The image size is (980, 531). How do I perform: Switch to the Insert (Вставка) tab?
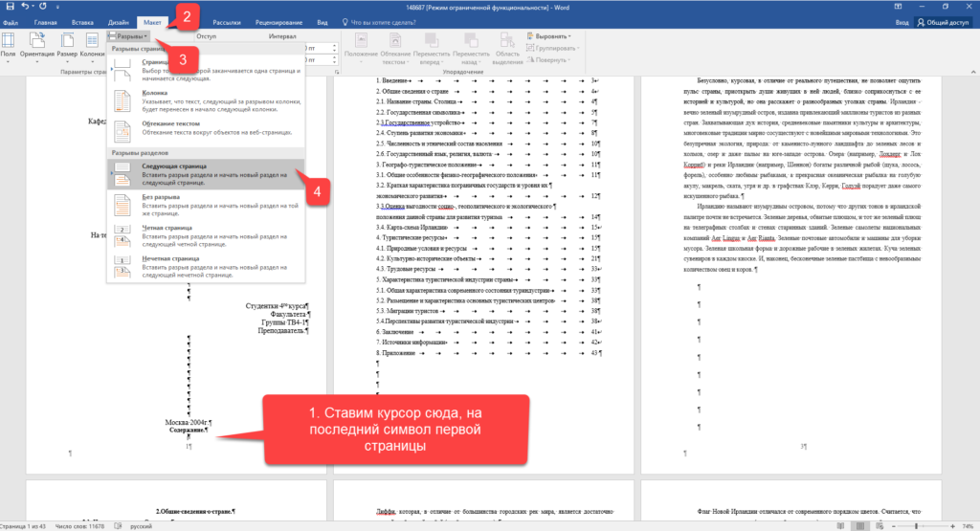coord(82,20)
